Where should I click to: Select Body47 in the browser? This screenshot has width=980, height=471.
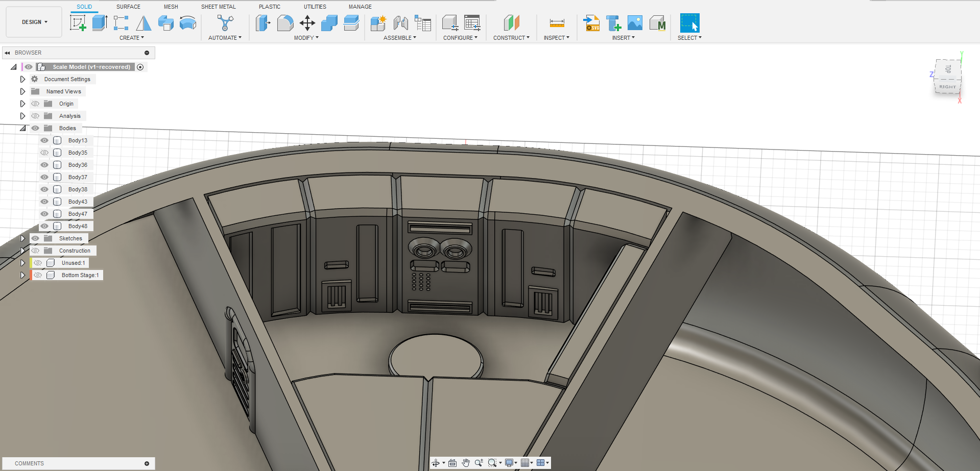pyautogui.click(x=78, y=214)
